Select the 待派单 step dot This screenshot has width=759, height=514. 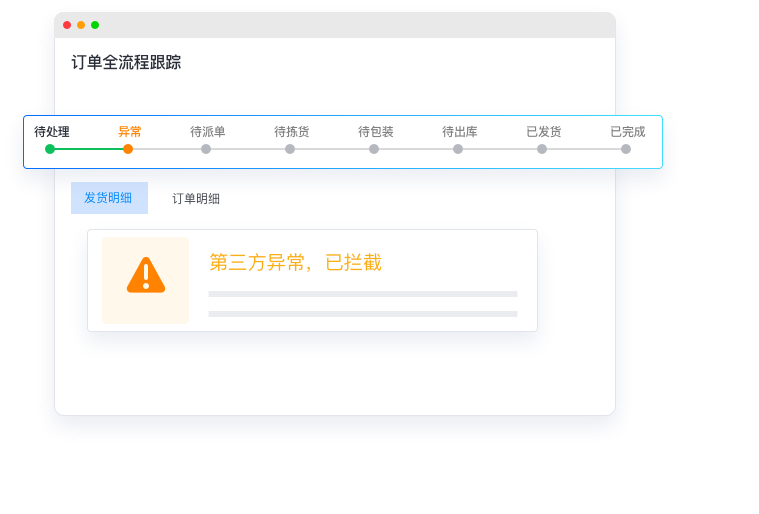pyautogui.click(x=206, y=149)
